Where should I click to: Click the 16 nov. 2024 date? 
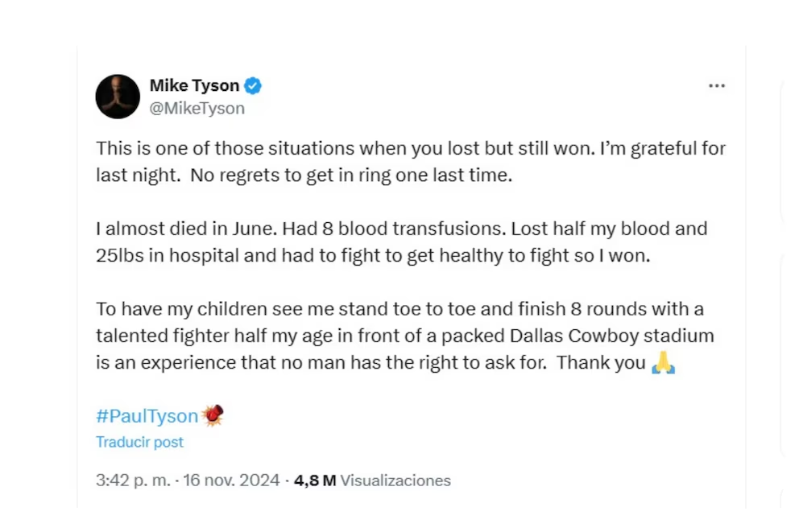[231, 480]
